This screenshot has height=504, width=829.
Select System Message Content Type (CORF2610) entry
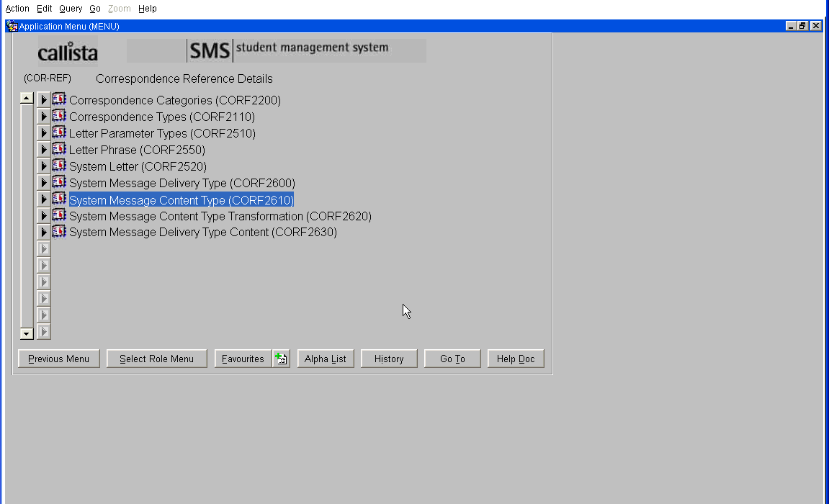click(182, 200)
